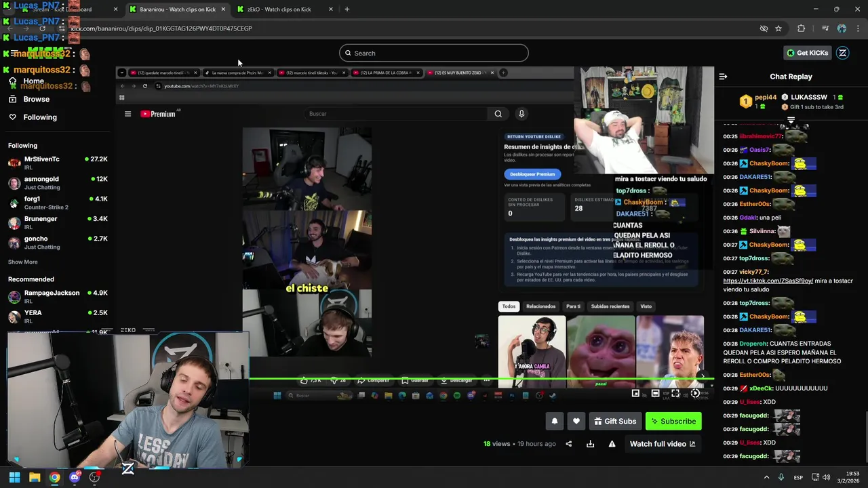868x488 pixels.
Task: Open forg1 followed channel
Action: [58, 203]
